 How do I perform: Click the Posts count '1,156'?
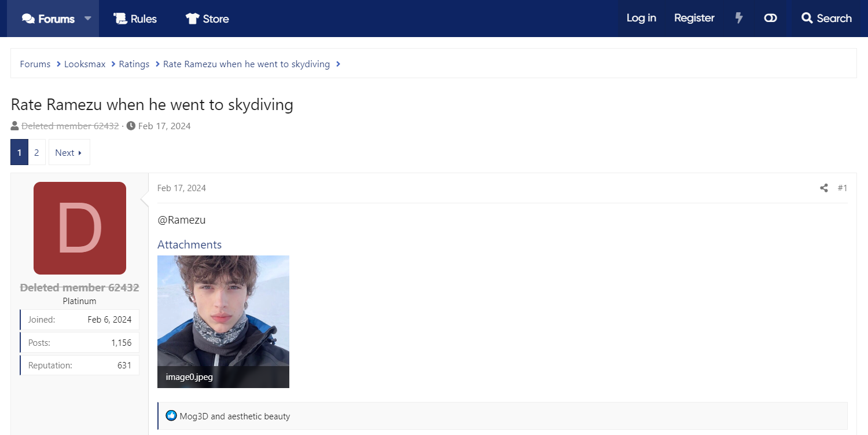tap(122, 343)
